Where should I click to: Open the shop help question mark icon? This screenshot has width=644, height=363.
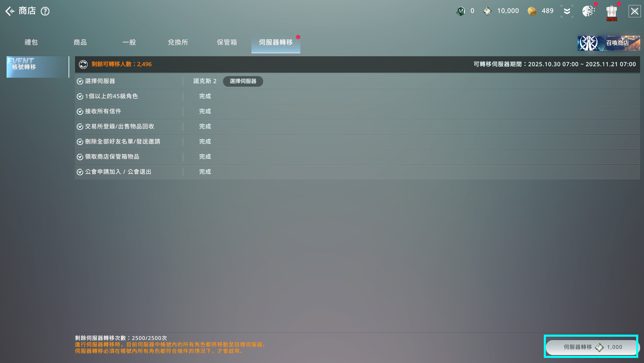pos(45,11)
